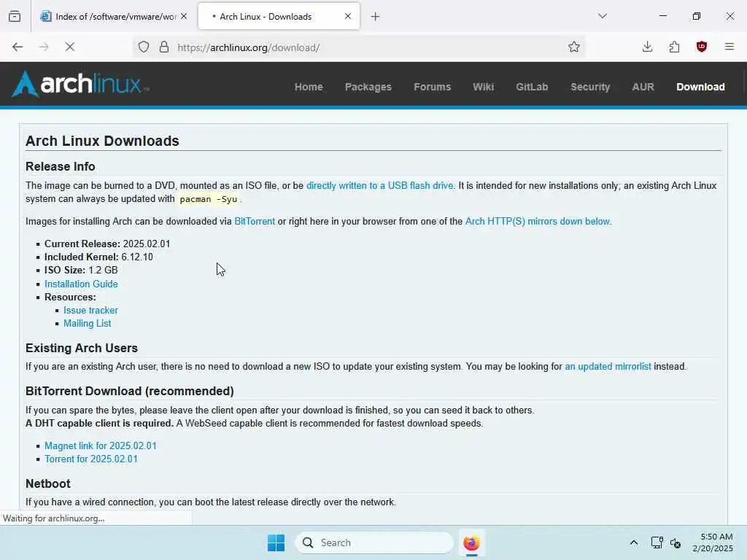747x560 pixels.
Task: Open the tracking protection shield icon
Action: (144, 47)
